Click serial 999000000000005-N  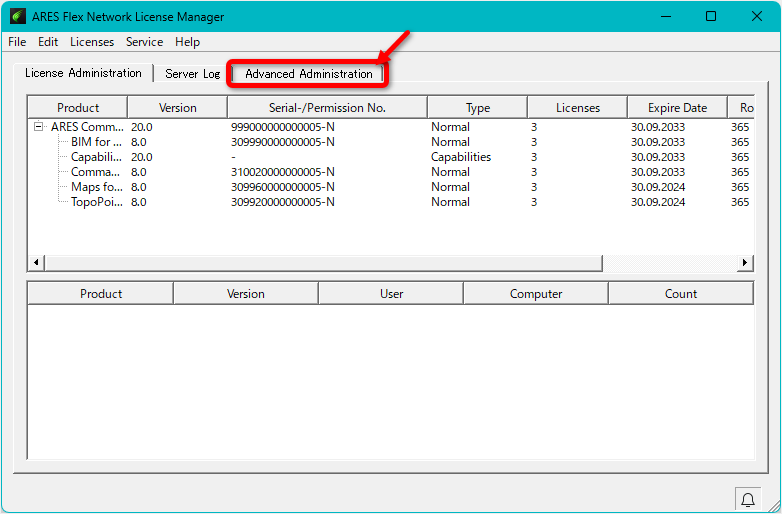(x=282, y=127)
